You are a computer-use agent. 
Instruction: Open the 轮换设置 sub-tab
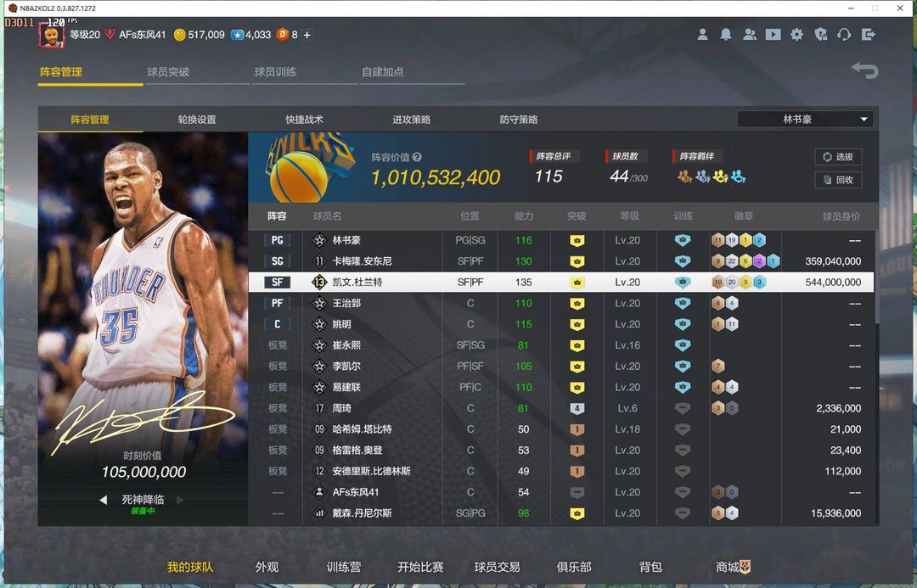197,120
